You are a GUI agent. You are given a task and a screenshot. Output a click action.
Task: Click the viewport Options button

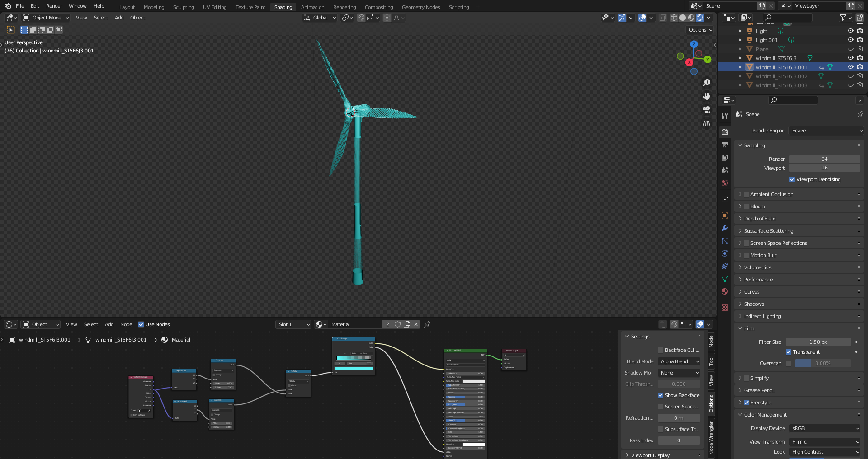coord(700,30)
